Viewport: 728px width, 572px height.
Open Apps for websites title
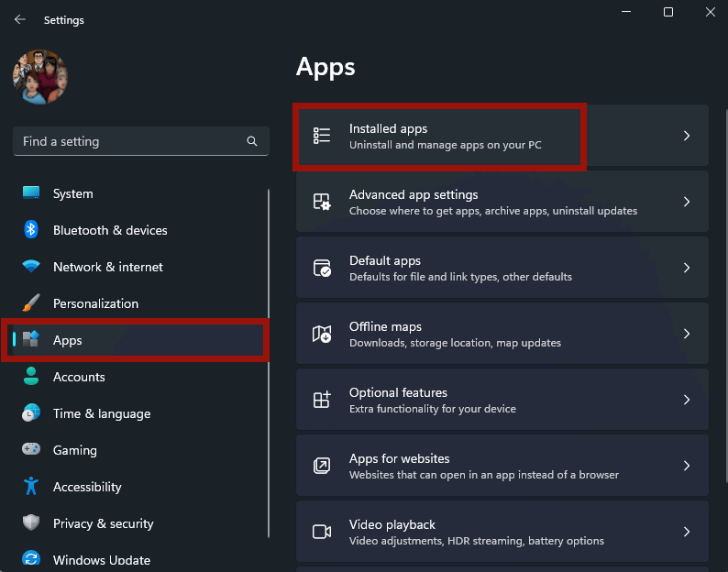click(x=399, y=458)
